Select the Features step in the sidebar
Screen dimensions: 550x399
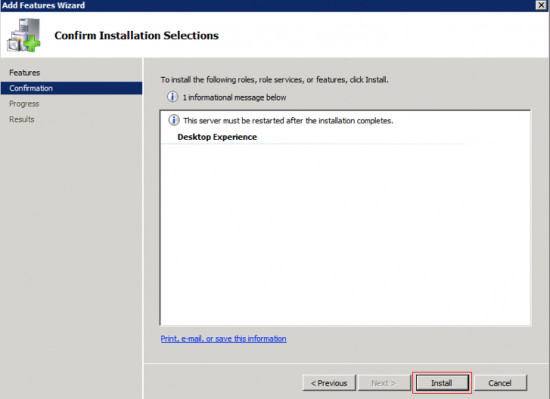pyautogui.click(x=25, y=73)
